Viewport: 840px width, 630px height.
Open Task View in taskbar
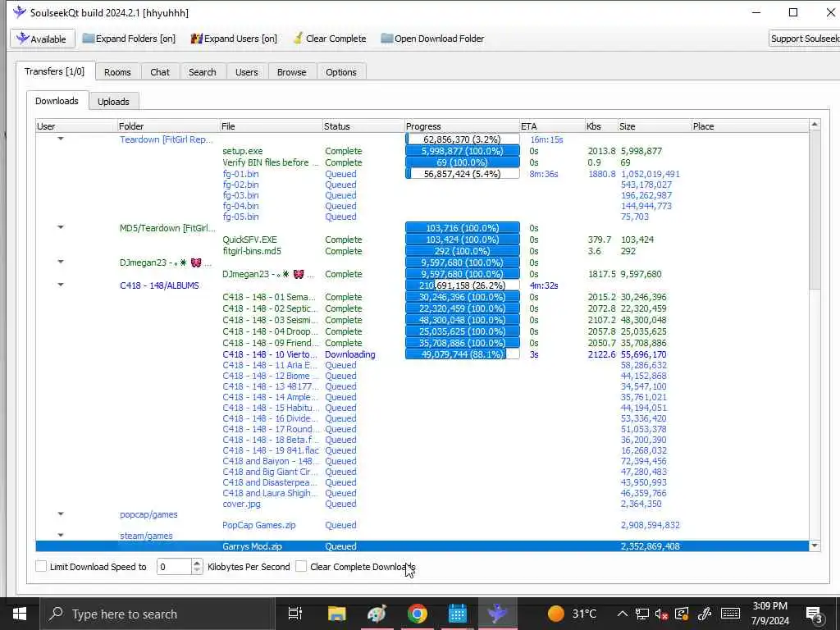(295, 614)
